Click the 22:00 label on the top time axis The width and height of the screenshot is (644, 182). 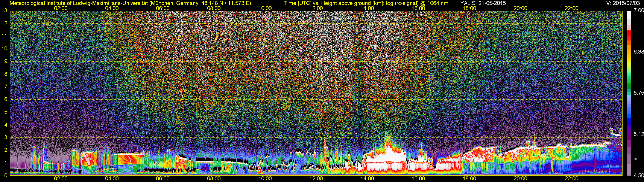[x=571, y=8]
